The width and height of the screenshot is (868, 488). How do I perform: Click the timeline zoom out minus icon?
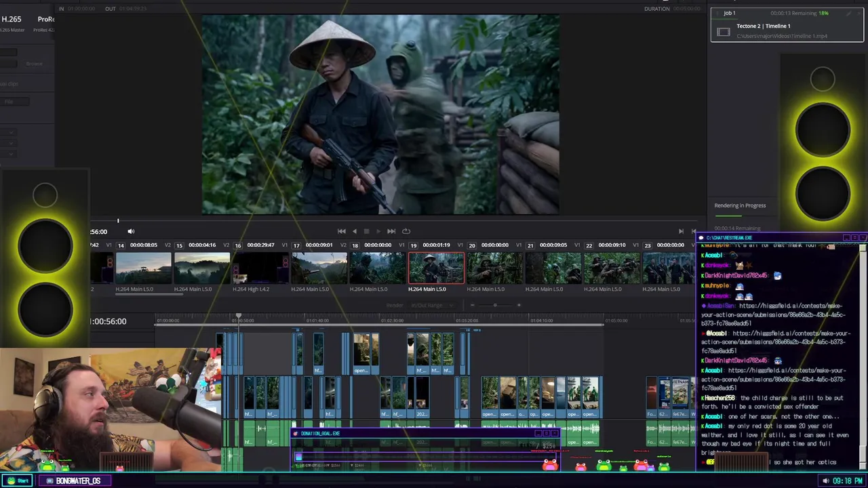(x=472, y=305)
